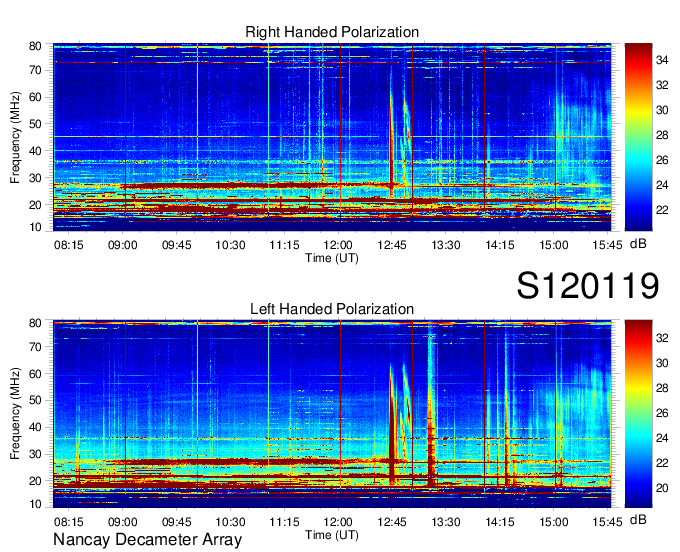Click the 'Nancay Decameter Array' caption
This screenshot has height=552, width=680.
pos(147,540)
